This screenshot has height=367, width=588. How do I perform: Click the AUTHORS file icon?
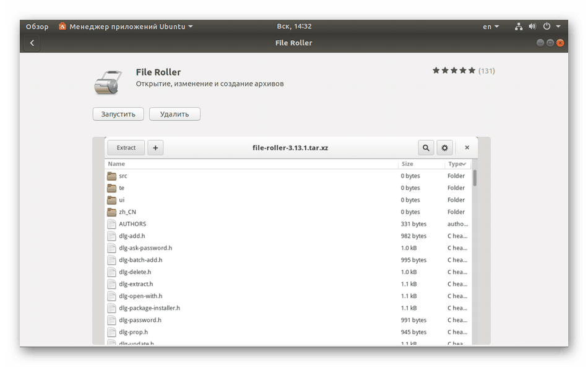click(x=111, y=224)
